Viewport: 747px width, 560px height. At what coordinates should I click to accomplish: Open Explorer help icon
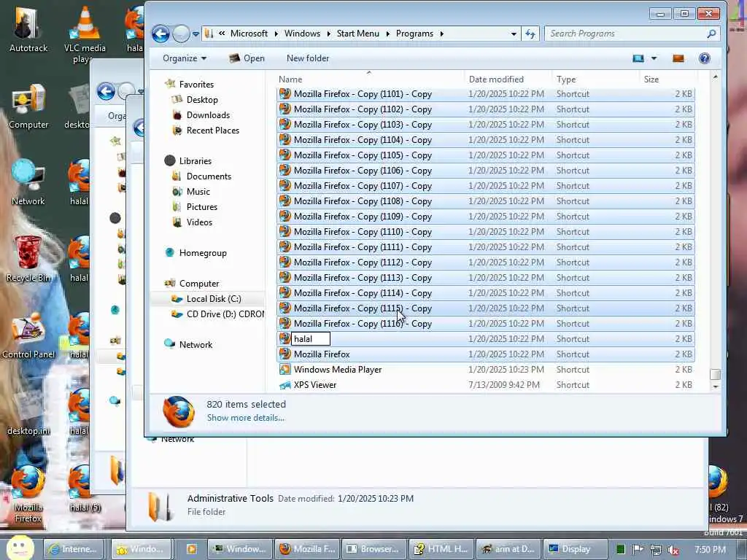(x=704, y=58)
